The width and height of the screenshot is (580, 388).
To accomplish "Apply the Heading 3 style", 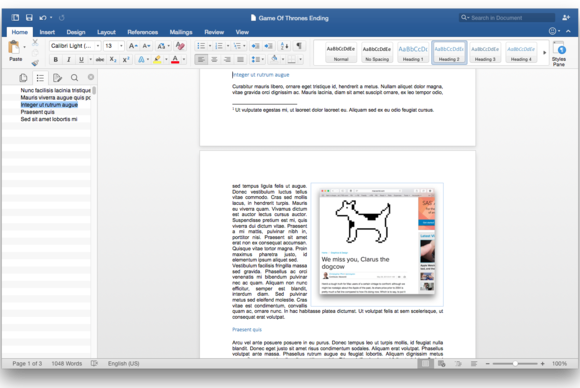I will point(485,53).
